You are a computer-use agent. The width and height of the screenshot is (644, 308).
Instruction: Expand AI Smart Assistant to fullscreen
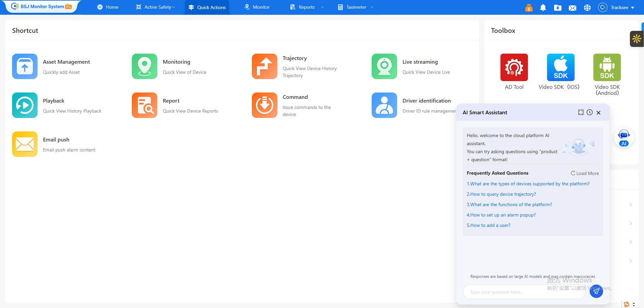pyautogui.click(x=581, y=113)
